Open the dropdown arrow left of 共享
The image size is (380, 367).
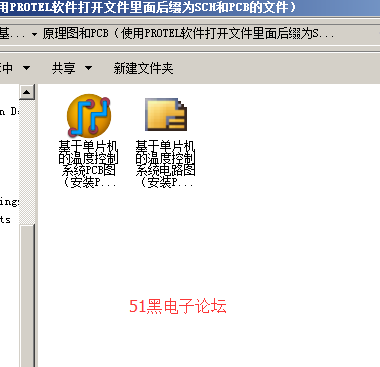26,68
